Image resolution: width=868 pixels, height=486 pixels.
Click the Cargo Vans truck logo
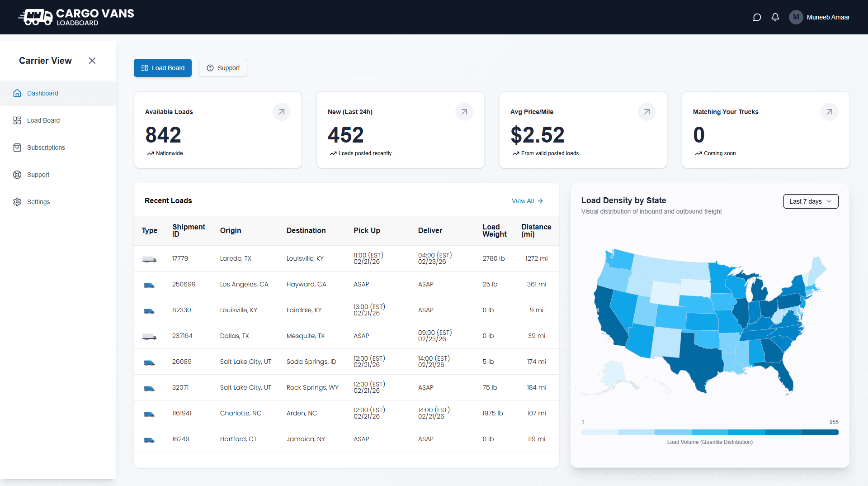[x=36, y=17]
